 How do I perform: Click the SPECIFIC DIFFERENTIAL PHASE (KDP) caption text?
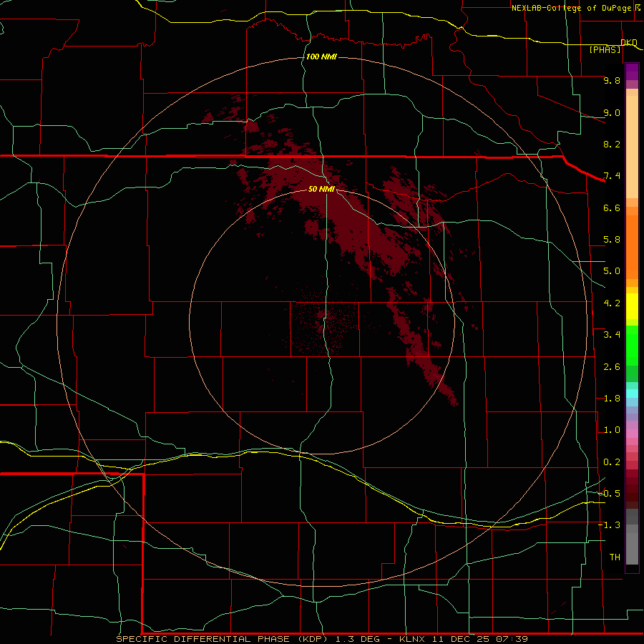click(x=223, y=639)
